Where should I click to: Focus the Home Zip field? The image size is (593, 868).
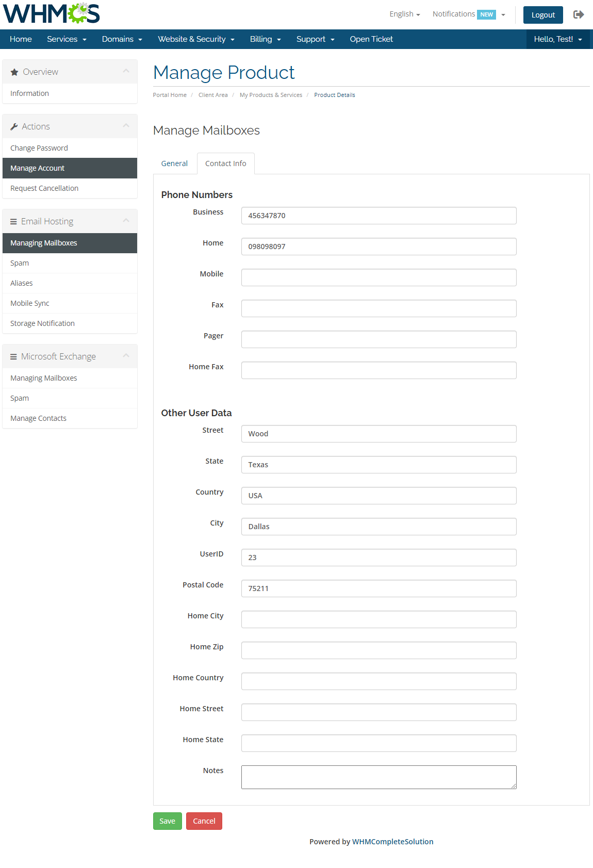[378, 650]
